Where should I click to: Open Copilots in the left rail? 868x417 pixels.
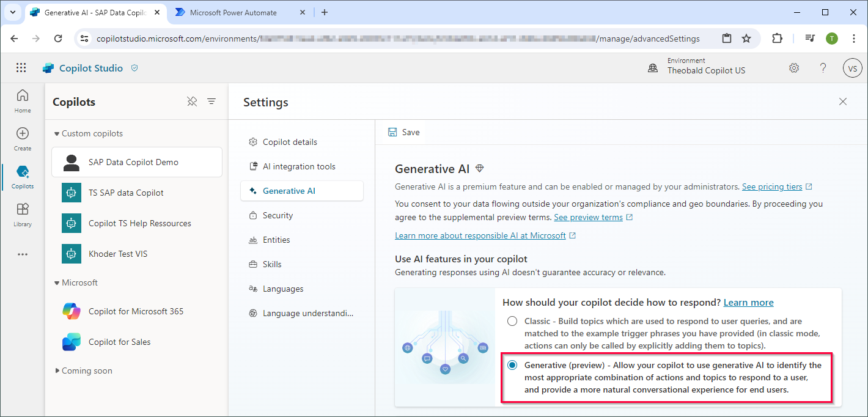(23, 177)
